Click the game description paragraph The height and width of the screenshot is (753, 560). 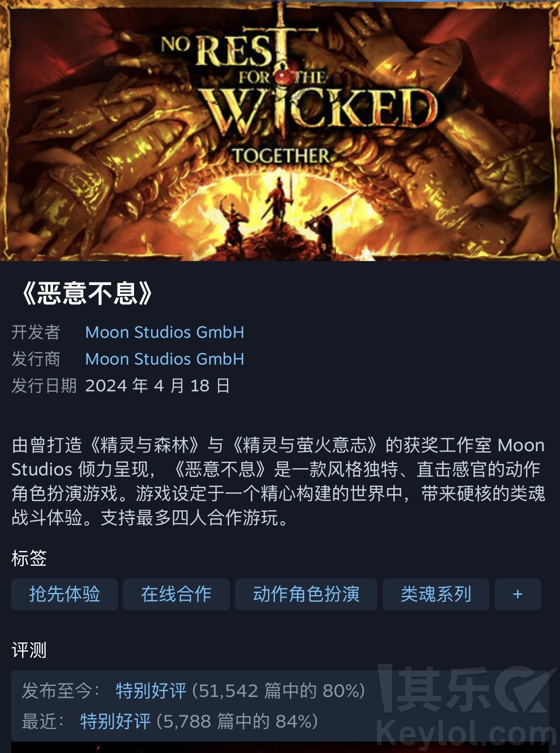click(x=278, y=481)
